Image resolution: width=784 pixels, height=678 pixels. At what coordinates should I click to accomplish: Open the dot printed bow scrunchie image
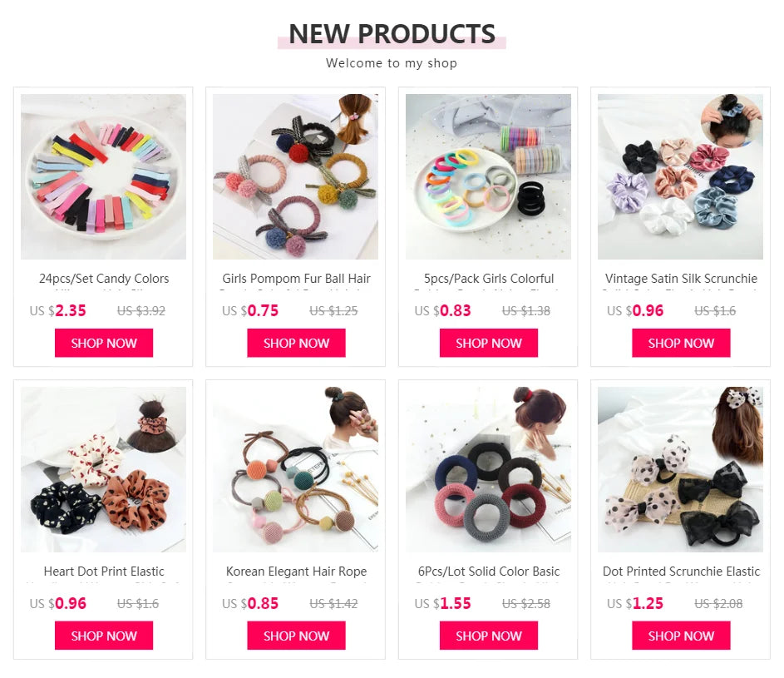pos(681,469)
